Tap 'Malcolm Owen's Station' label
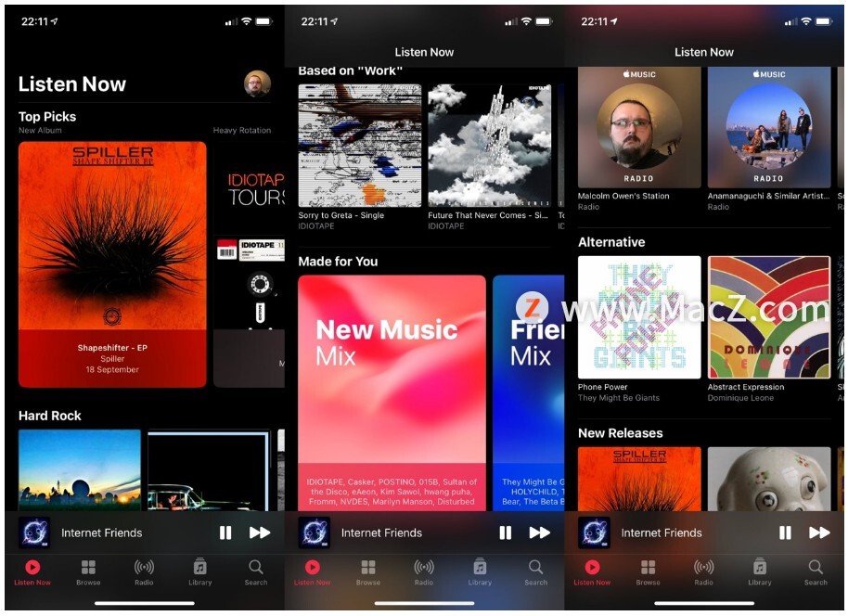Screen dimensions: 848x616 click(x=623, y=196)
